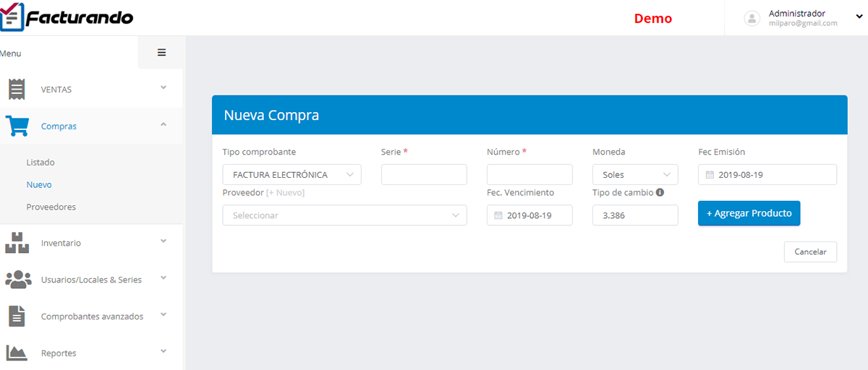
Task: Click the Tipo de cambio info icon
Action: [x=660, y=193]
